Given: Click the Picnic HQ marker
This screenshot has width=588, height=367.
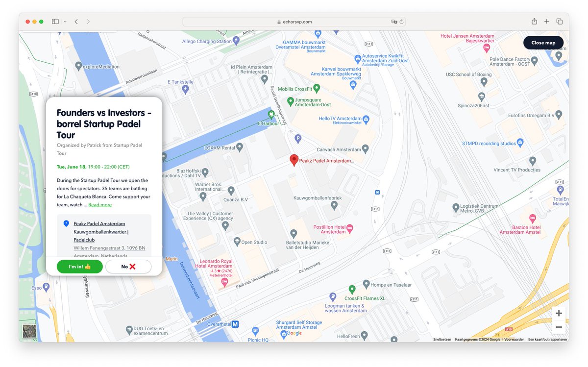Looking at the screenshot, I should pyautogui.click(x=255, y=330).
